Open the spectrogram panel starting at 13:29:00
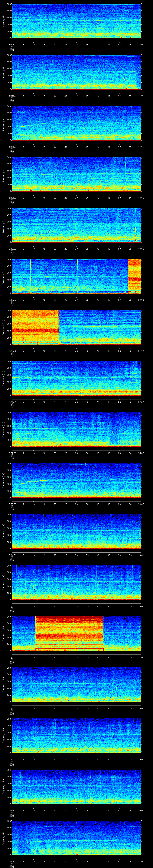Viewport: 153px width, 868px height. (x=76, y=786)
